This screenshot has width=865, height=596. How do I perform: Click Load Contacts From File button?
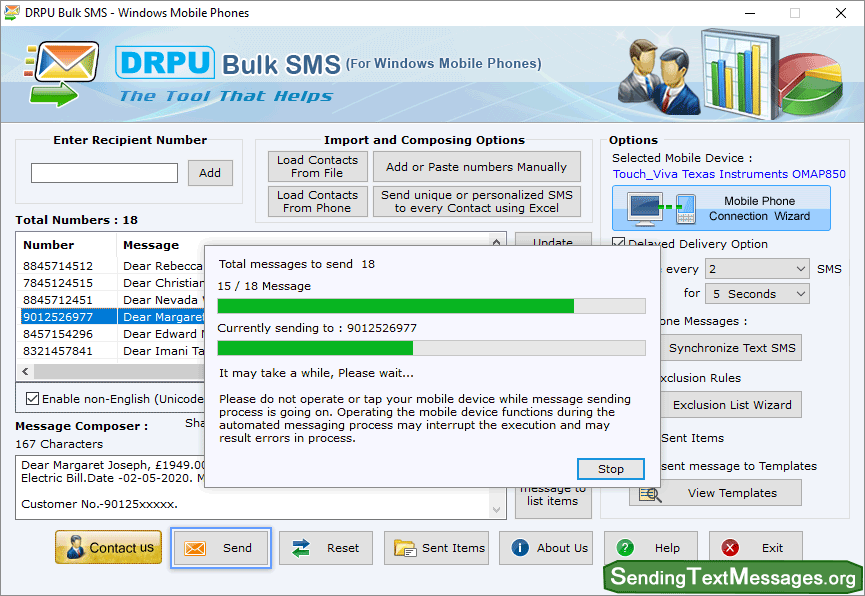pos(317,167)
